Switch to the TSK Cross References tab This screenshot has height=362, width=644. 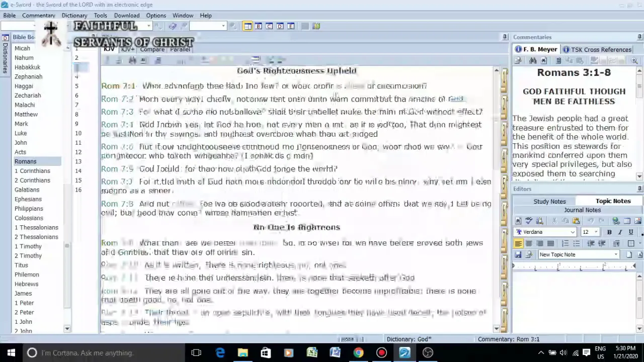click(x=596, y=49)
